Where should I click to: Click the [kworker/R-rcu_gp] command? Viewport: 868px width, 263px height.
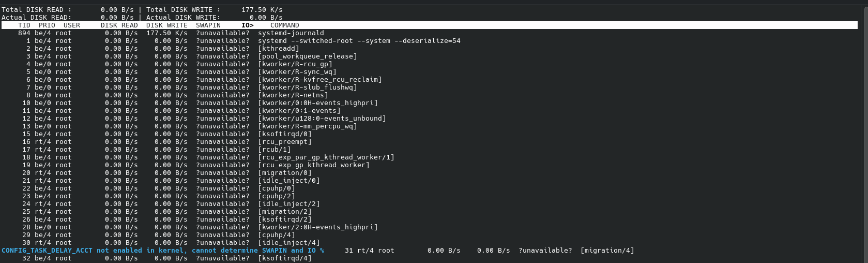point(295,64)
